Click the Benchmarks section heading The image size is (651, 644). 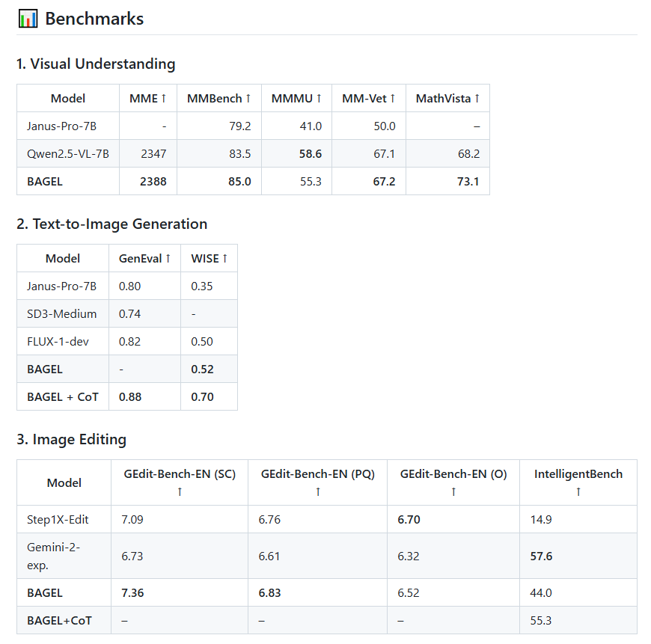pos(94,19)
